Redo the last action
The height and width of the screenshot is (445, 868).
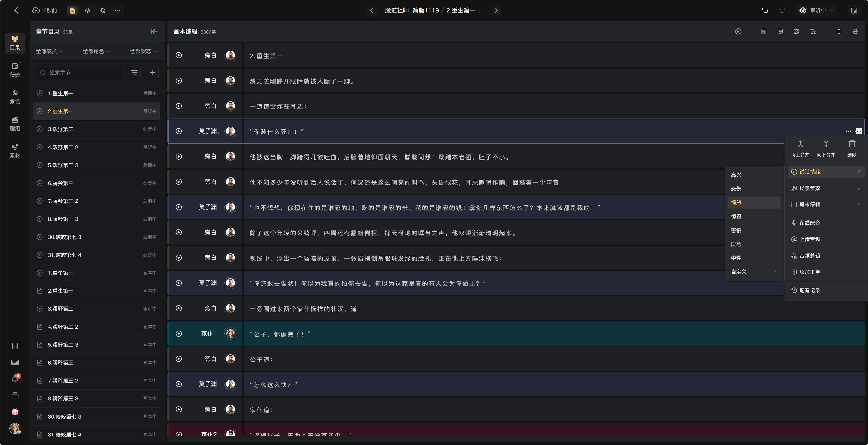pos(782,10)
